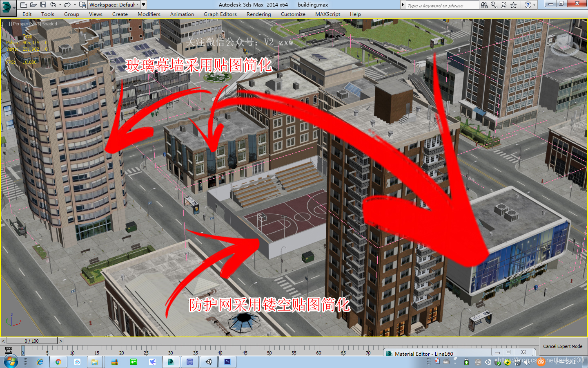The image size is (588, 368).
Task: Open the Animation menu
Action: [182, 14]
